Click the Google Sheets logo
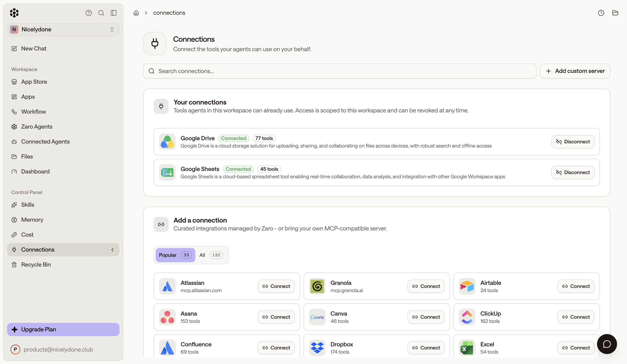 (x=167, y=172)
